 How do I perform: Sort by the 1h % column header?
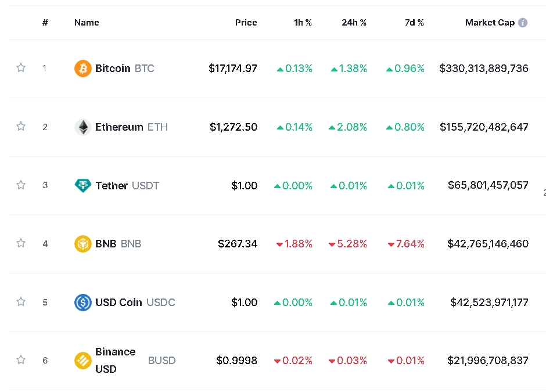(x=303, y=23)
